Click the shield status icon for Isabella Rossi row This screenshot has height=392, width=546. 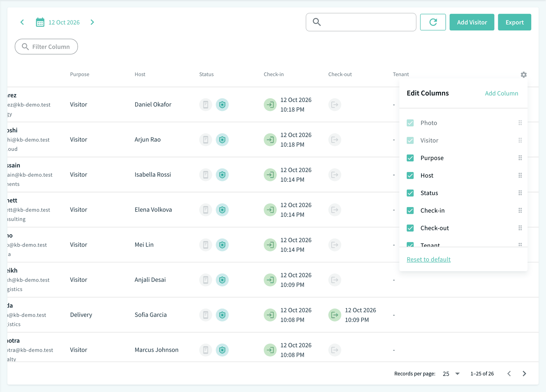(x=222, y=175)
